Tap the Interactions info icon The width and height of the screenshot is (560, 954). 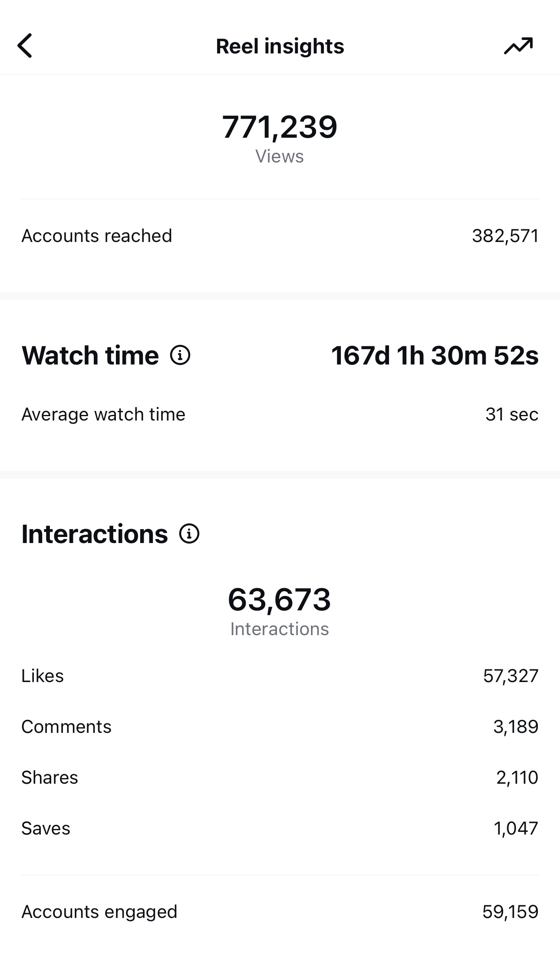tap(189, 533)
